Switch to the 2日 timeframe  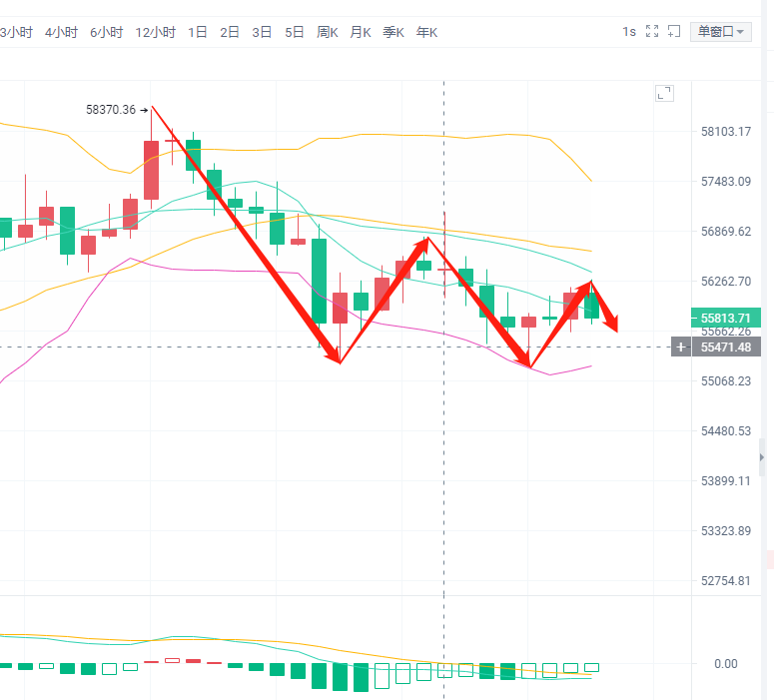[x=230, y=32]
